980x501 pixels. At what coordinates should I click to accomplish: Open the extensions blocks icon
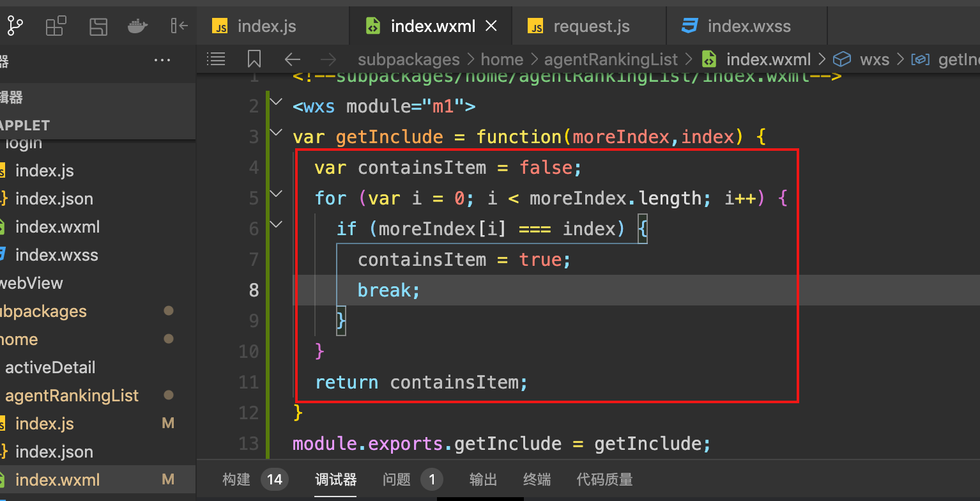(x=56, y=26)
